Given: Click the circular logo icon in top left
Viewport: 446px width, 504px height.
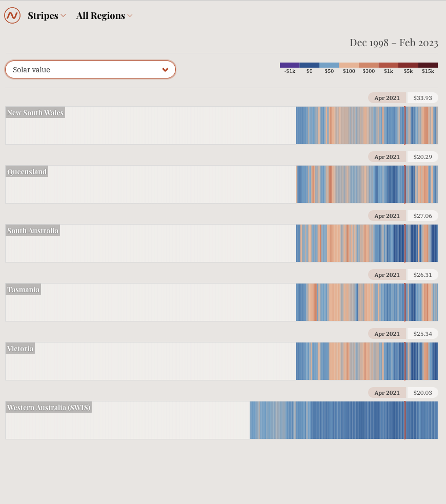Looking at the screenshot, I should [12, 15].
